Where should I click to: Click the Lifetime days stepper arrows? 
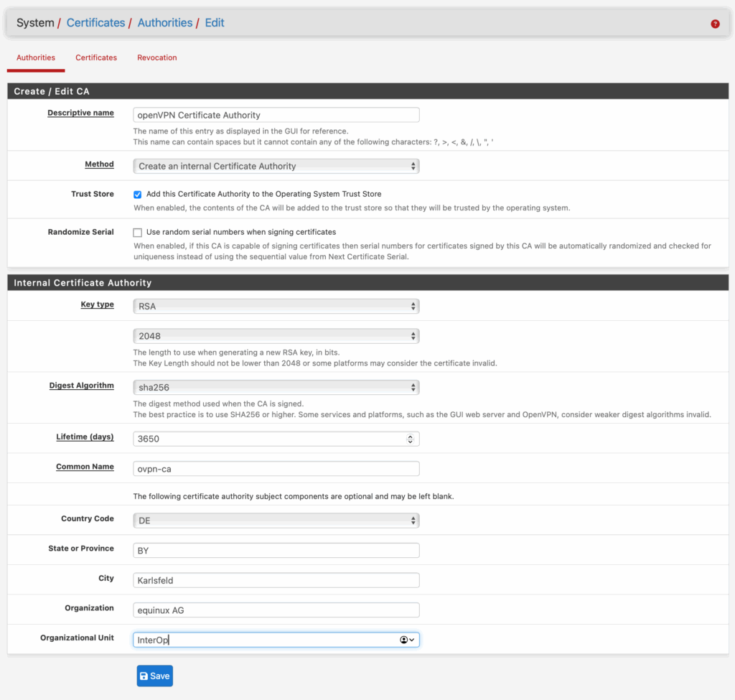[410, 439]
